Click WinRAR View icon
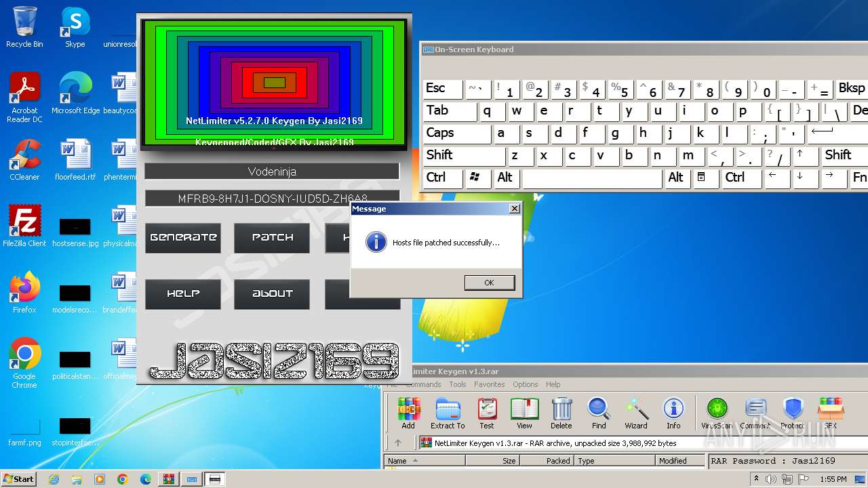868x488 pixels. pos(524,413)
